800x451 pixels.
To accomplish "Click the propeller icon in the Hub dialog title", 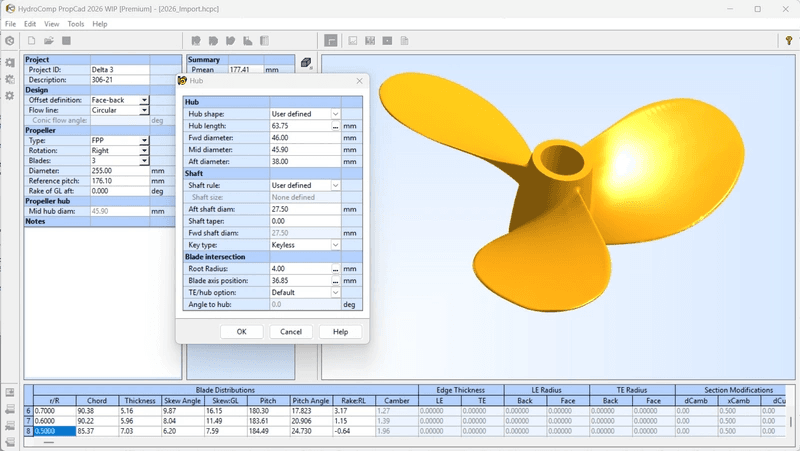I will (x=182, y=81).
